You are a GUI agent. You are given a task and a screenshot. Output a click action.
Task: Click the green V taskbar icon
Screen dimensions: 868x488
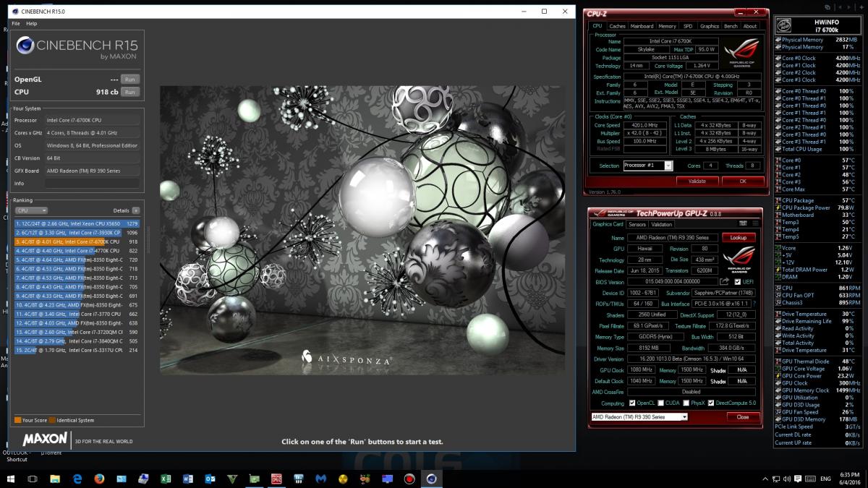point(231,479)
